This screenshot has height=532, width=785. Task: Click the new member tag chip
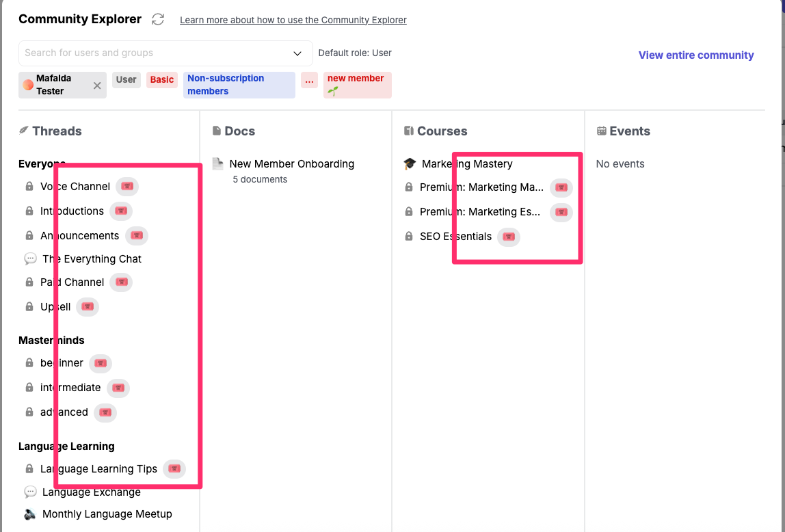[357, 85]
